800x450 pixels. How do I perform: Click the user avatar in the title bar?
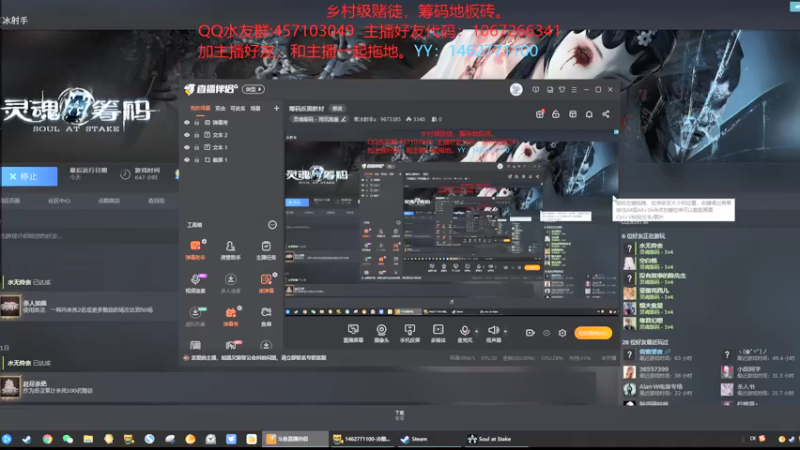(516, 89)
